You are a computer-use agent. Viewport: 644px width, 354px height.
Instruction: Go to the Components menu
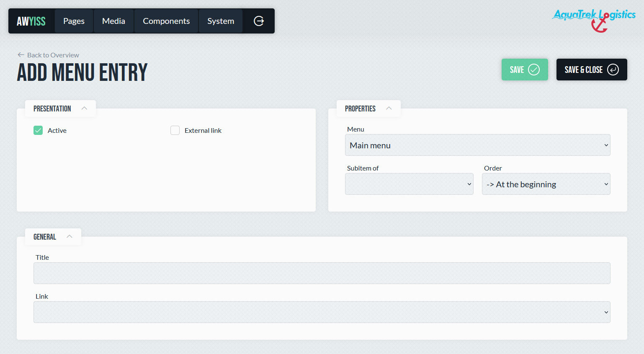pos(166,21)
